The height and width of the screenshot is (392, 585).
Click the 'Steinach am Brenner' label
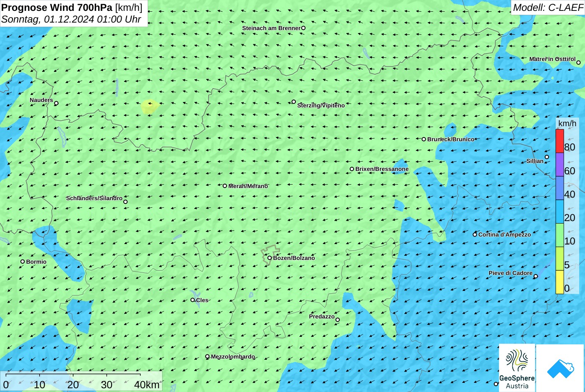[271, 28]
